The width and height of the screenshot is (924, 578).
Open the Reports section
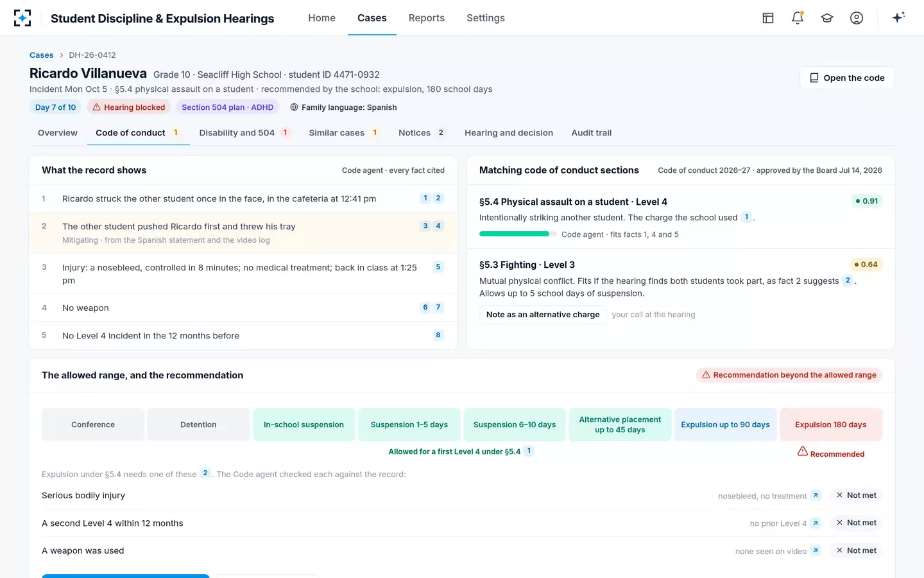[427, 18]
